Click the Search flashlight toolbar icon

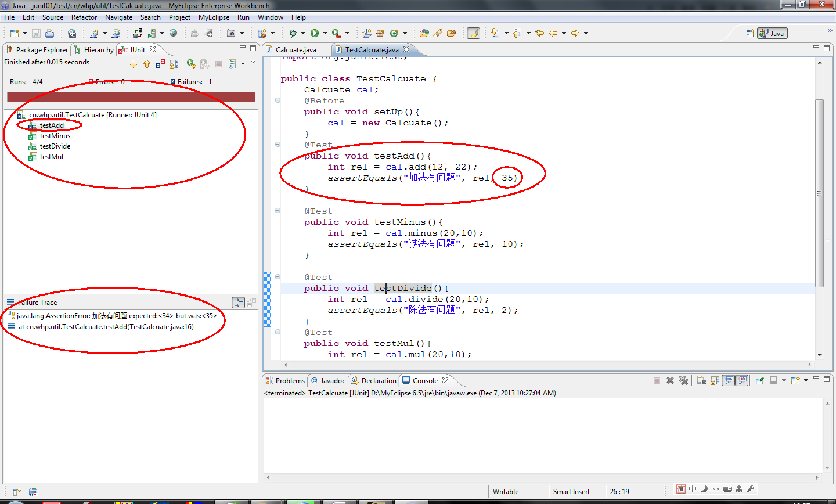click(x=438, y=33)
